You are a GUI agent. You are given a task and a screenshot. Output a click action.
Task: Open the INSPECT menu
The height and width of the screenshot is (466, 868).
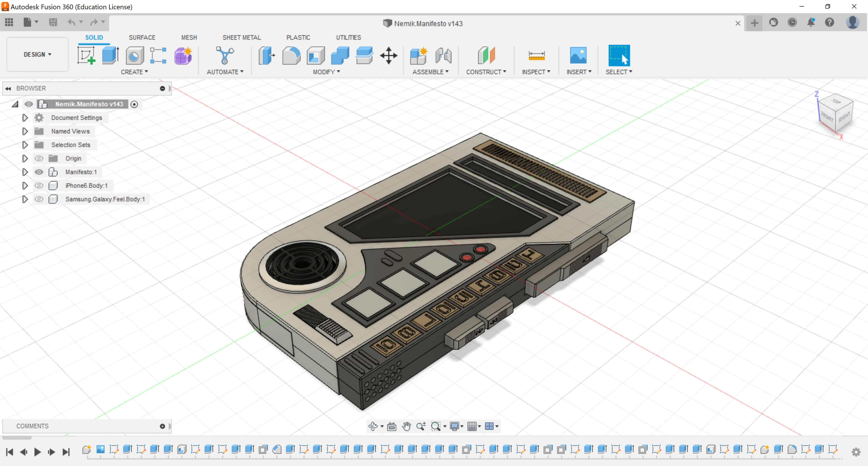coord(536,72)
